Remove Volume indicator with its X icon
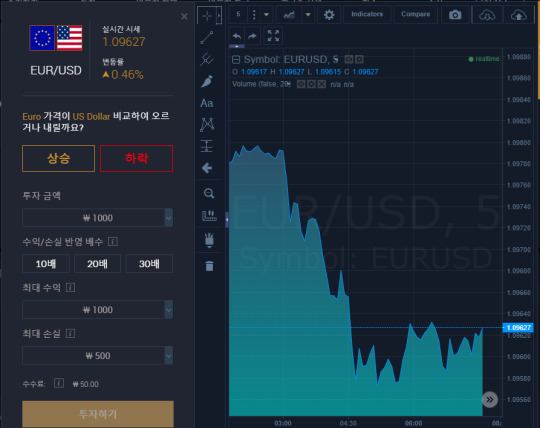 coord(322,84)
